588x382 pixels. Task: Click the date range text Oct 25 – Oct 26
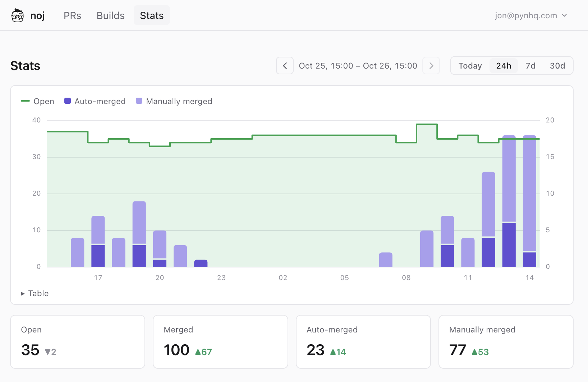coord(358,66)
